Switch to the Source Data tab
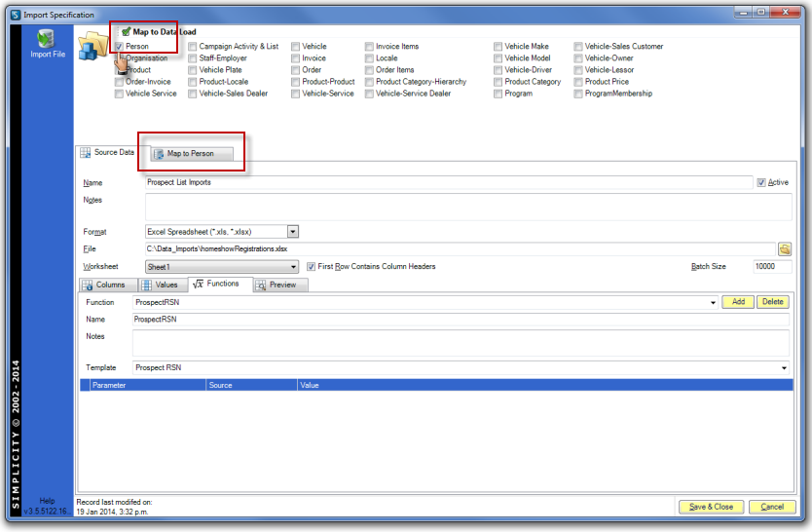Image resolution: width=812 pixels, height=532 pixels. tap(107, 153)
